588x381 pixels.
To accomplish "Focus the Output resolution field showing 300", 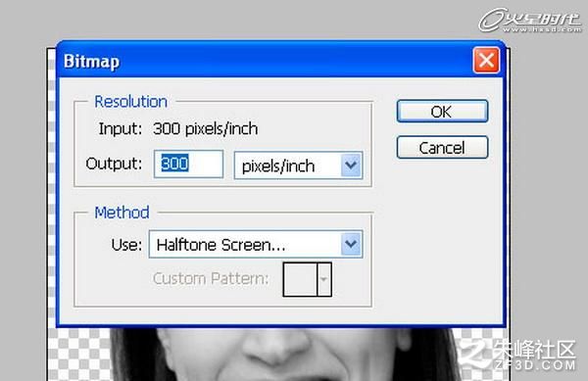I will point(188,165).
